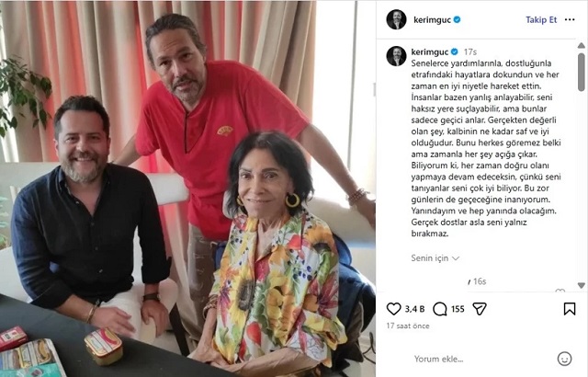Click the scrollbar down arrow
The height and width of the screenshot is (377, 588).
pyautogui.click(x=582, y=285)
